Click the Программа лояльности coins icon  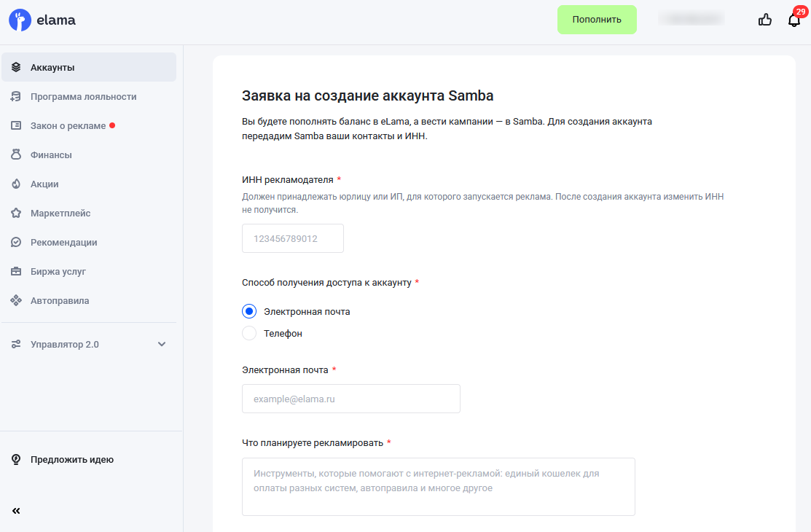[x=16, y=96]
